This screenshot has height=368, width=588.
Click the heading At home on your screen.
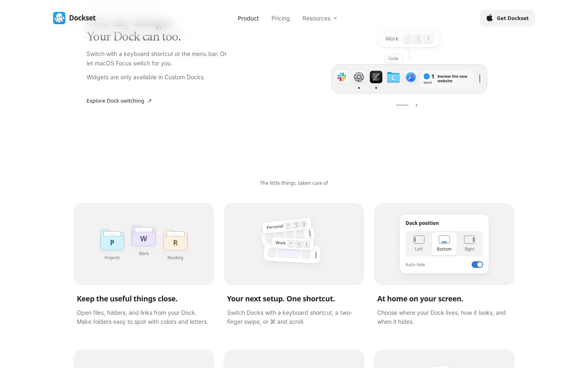(x=420, y=299)
